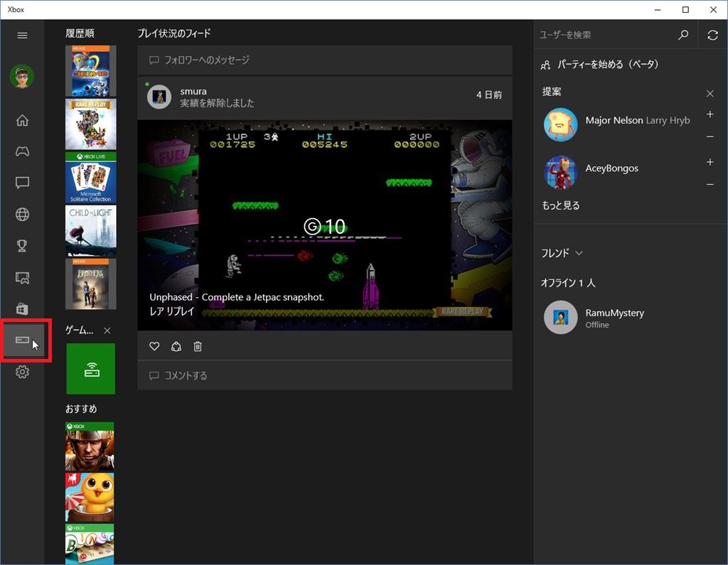
Task: Click the レア リプレイ game title text
Action: 172,311
